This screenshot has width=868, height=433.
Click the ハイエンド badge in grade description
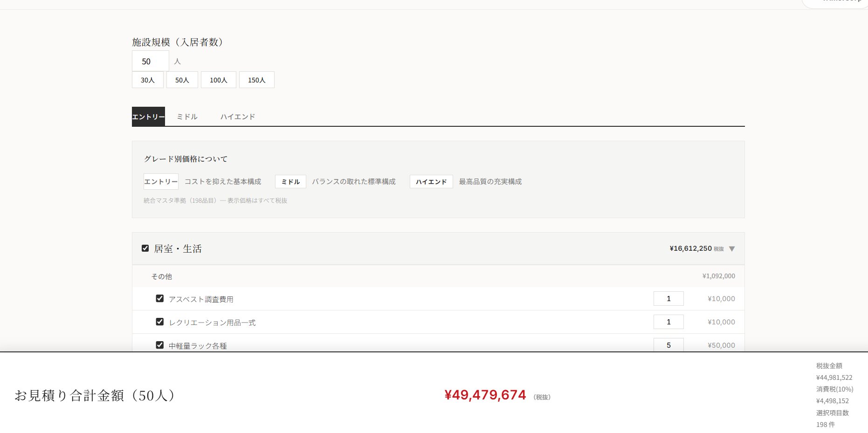click(x=431, y=181)
